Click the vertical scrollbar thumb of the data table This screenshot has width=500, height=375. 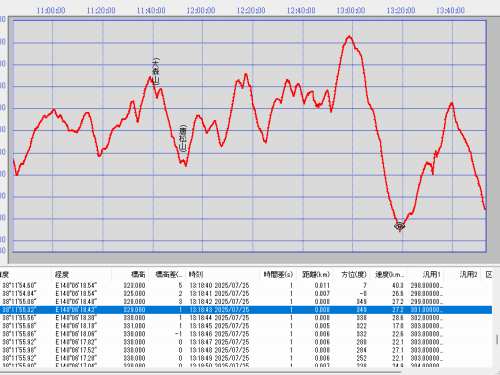pos(497,339)
